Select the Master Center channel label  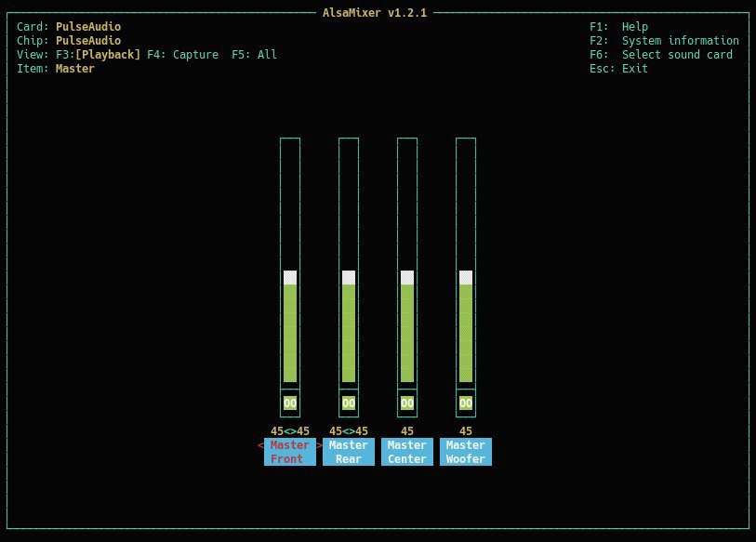click(x=407, y=452)
